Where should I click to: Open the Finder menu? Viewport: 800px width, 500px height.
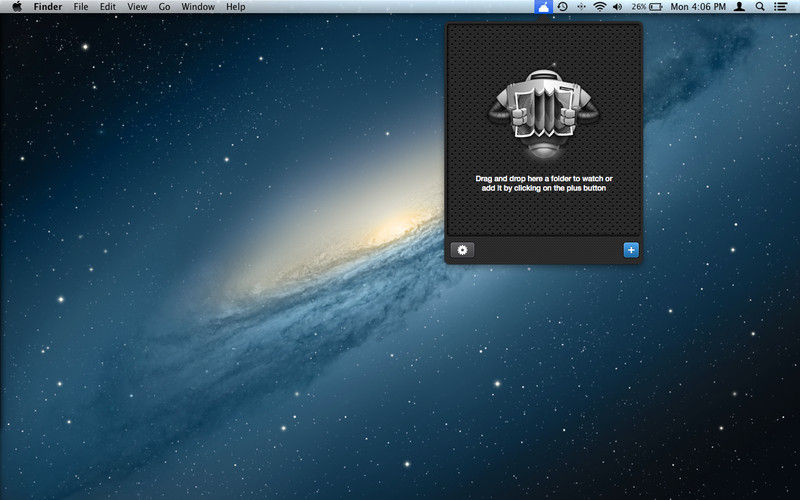48,7
